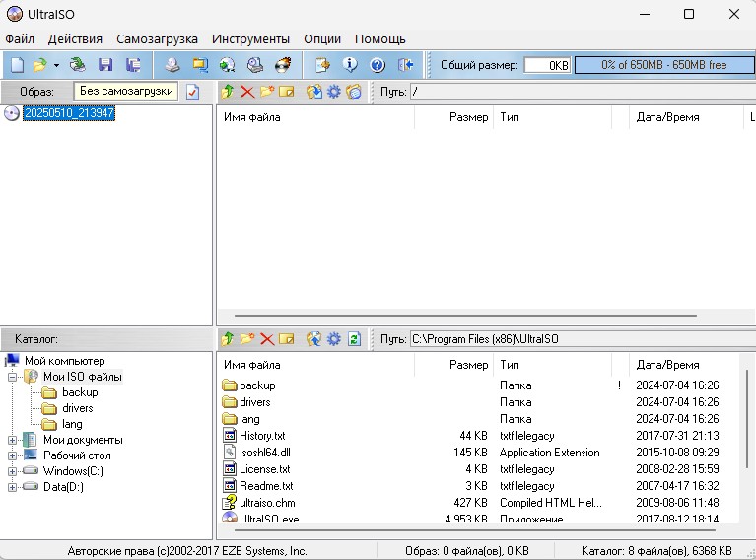Click the boot properties icon beside Без самозагрузки

[x=192, y=92]
